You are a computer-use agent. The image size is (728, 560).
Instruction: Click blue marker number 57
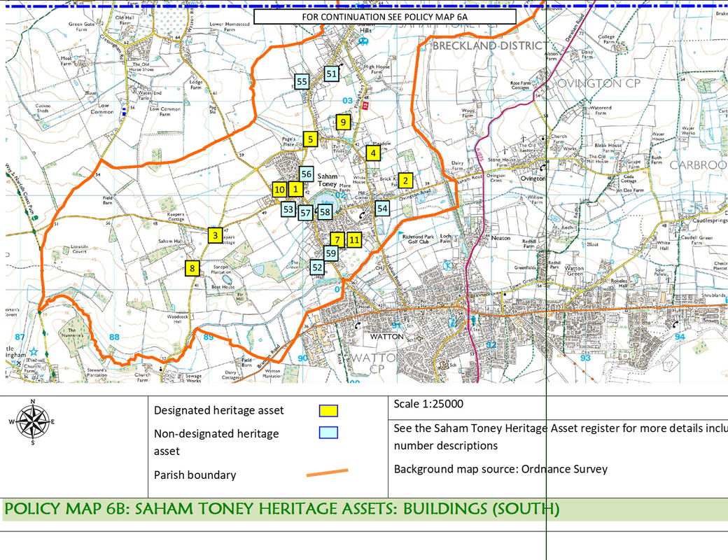305,213
